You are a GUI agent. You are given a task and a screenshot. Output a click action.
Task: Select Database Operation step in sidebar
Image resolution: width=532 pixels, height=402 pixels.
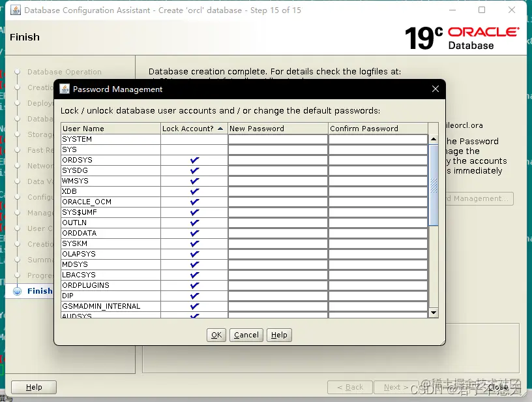(x=65, y=72)
